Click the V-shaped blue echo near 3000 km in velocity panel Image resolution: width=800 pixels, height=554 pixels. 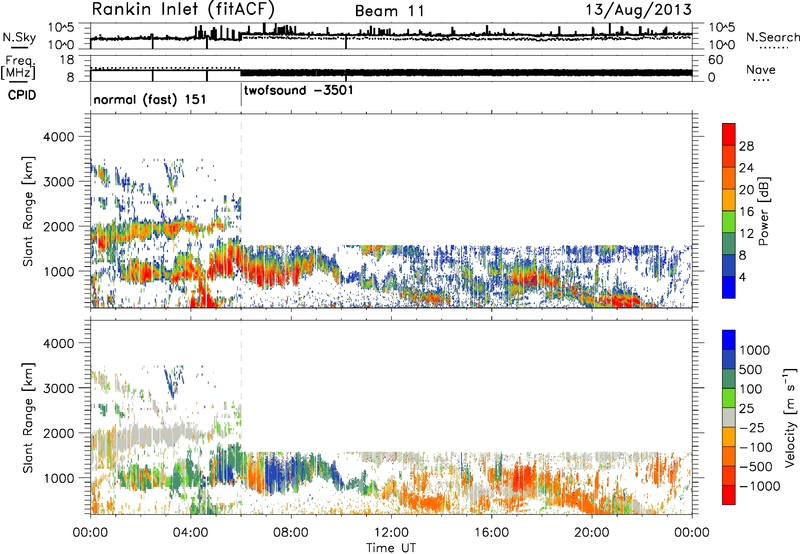[173, 382]
